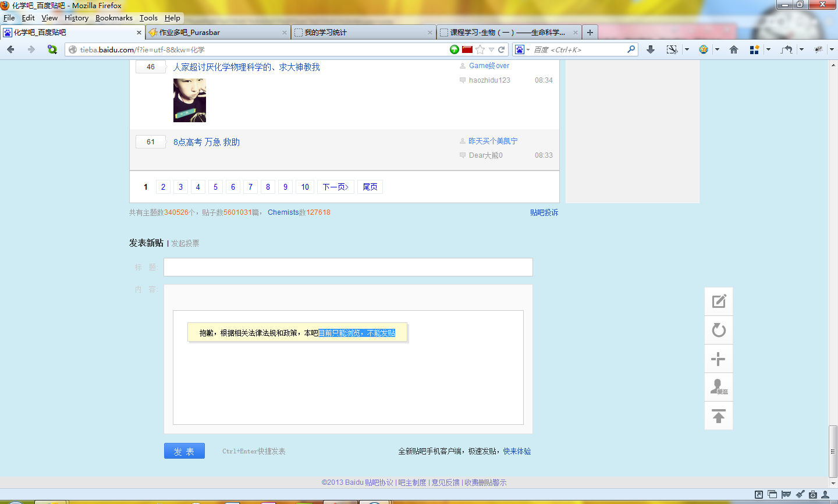Reload page using address bar reload icon
This screenshot has height=504, width=838.
click(x=502, y=50)
